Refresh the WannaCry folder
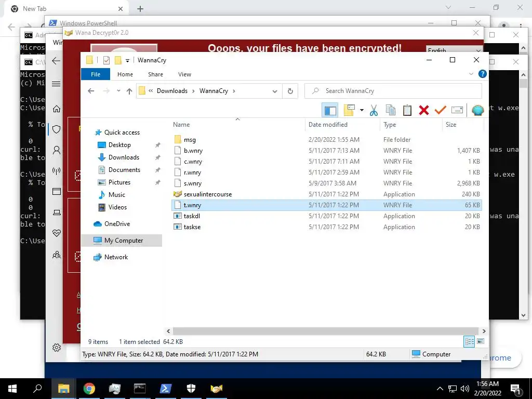Image resolution: width=532 pixels, height=399 pixels. pyautogui.click(x=290, y=91)
